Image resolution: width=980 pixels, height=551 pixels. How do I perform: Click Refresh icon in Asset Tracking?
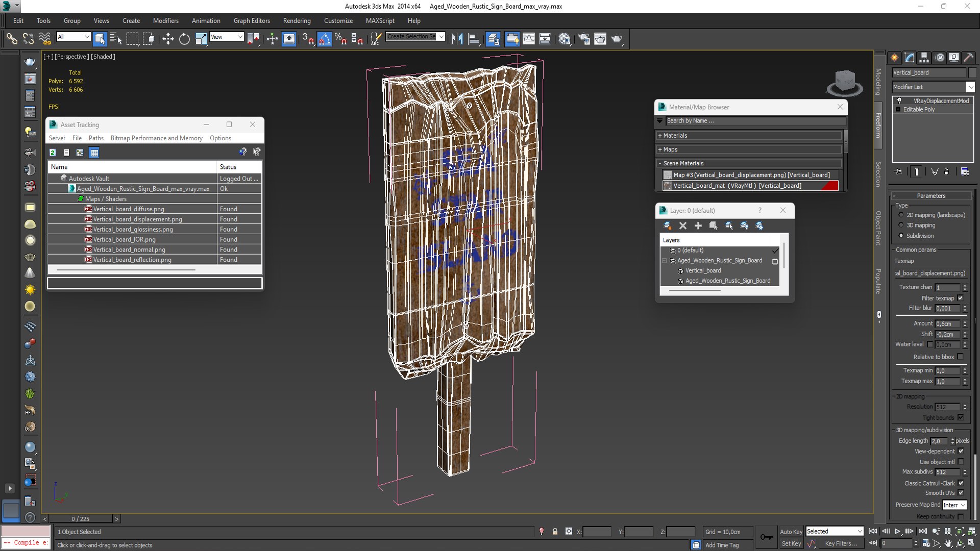tap(53, 152)
